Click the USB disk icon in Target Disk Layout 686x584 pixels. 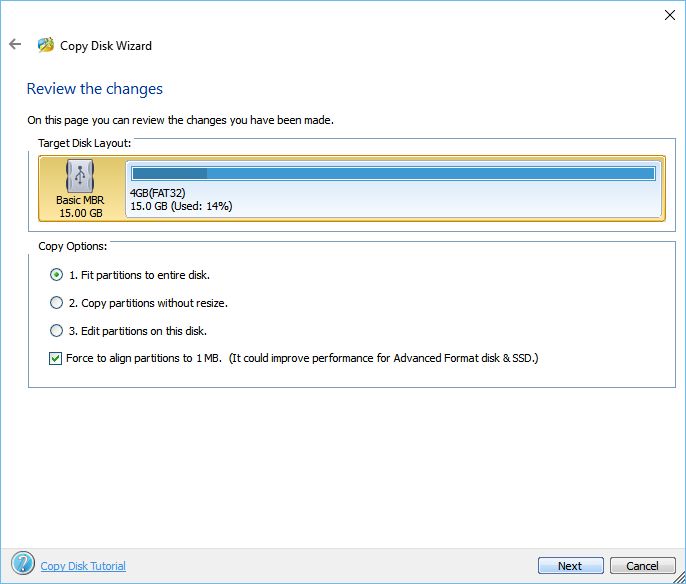[x=80, y=176]
